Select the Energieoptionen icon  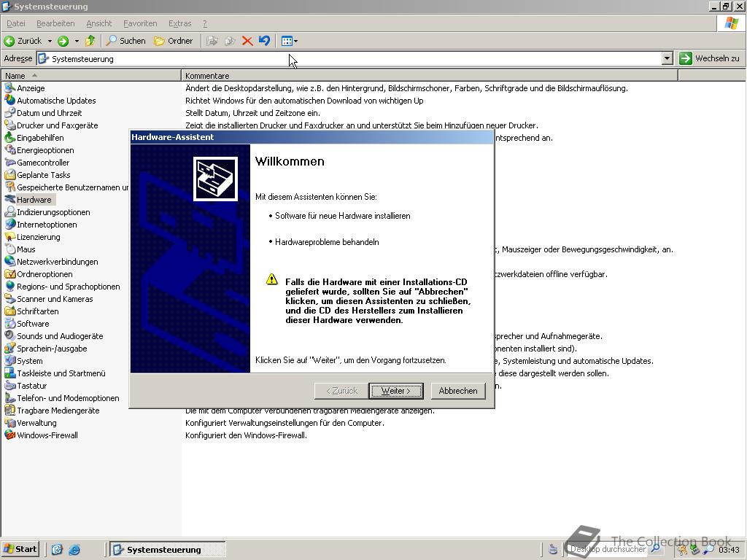click(9, 149)
